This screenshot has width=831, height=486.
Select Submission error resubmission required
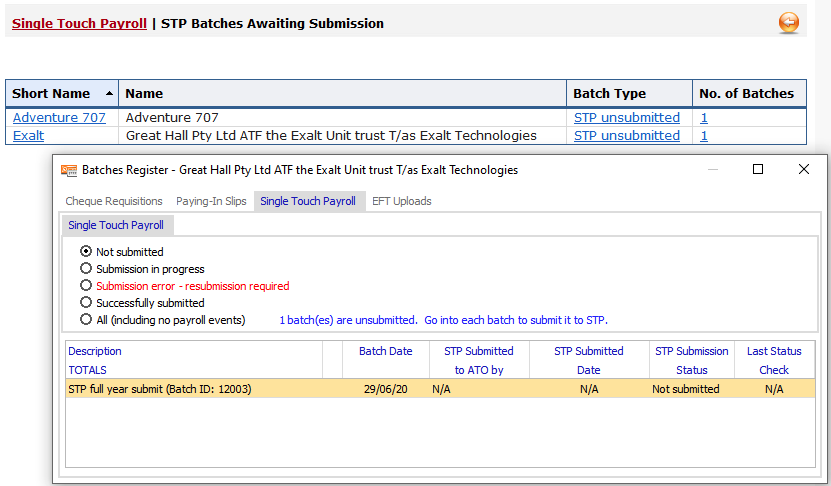[x=86, y=286]
